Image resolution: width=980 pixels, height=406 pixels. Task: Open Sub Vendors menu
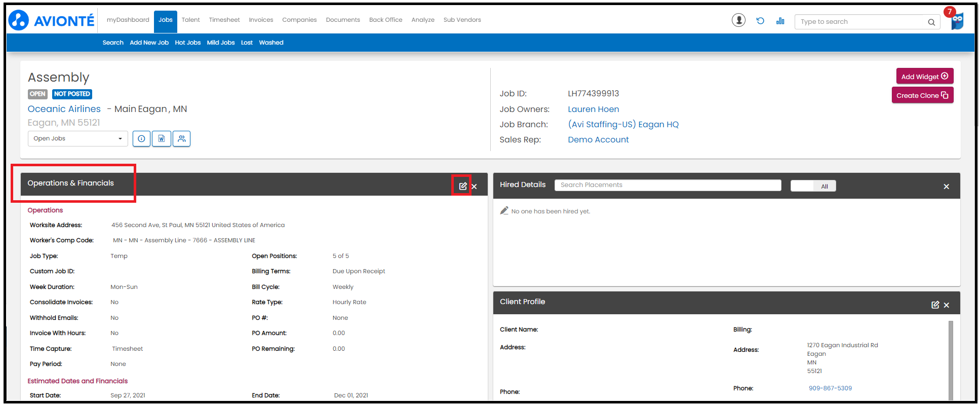(x=462, y=20)
